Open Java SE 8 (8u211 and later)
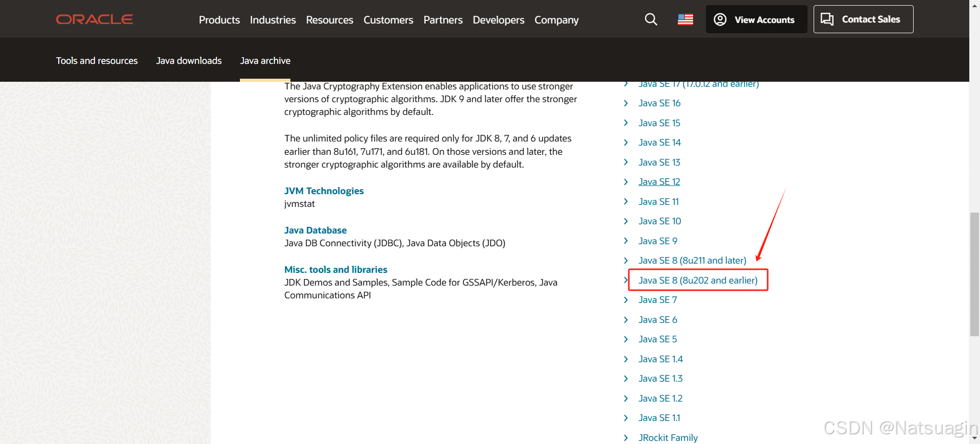This screenshot has height=444, width=980. coord(693,261)
